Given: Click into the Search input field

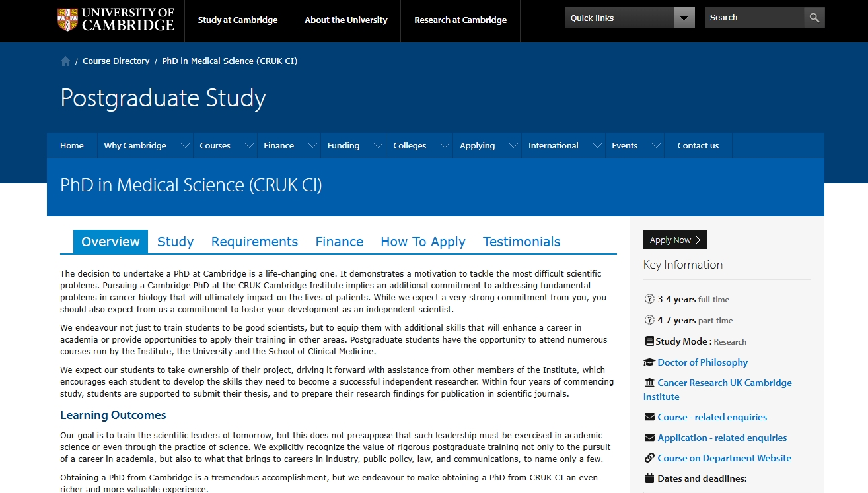Looking at the screenshot, I should point(754,18).
